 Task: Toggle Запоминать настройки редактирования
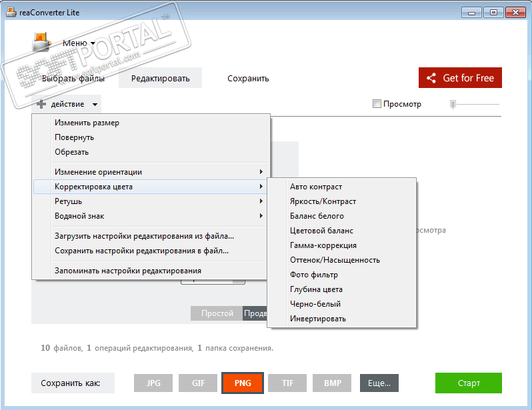coord(150,271)
